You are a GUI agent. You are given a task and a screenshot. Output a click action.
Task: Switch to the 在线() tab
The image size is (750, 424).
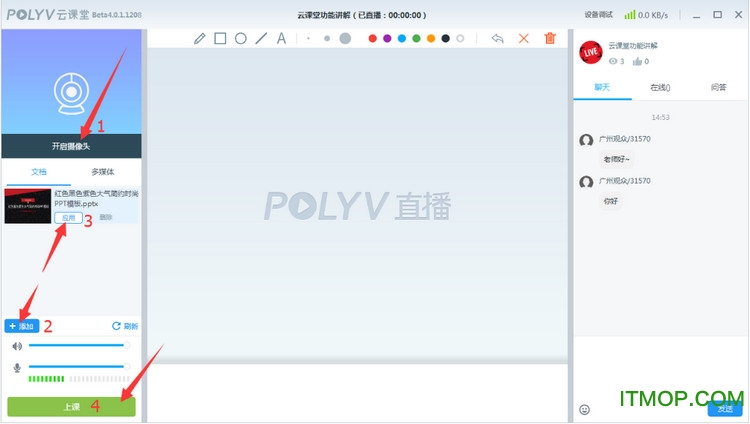pos(660,87)
